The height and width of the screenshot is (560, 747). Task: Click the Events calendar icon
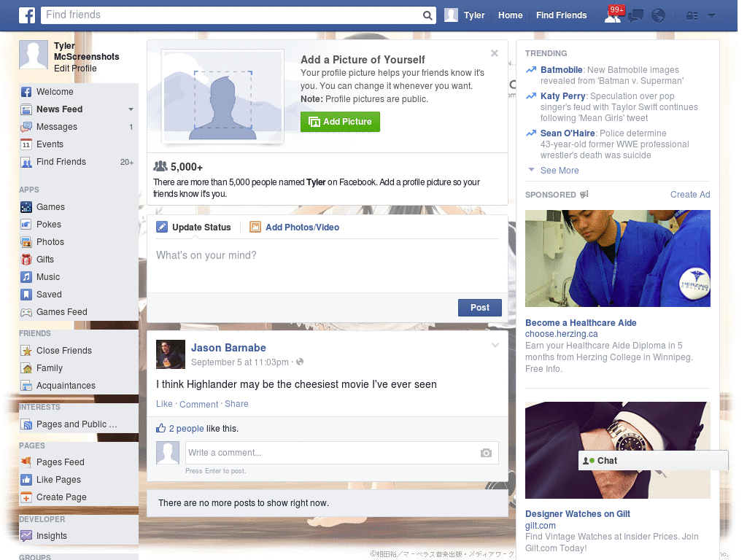click(x=26, y=144)
